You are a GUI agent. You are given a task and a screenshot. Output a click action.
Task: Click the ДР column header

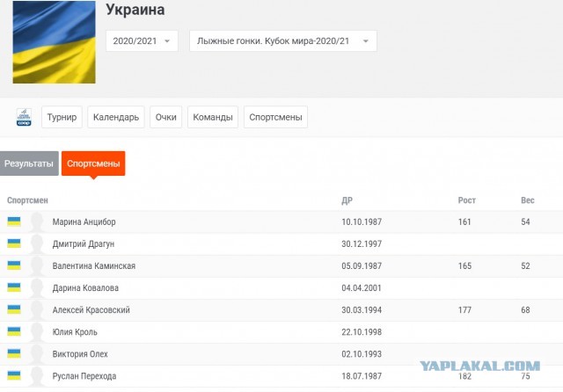click(x=347, y=200)
